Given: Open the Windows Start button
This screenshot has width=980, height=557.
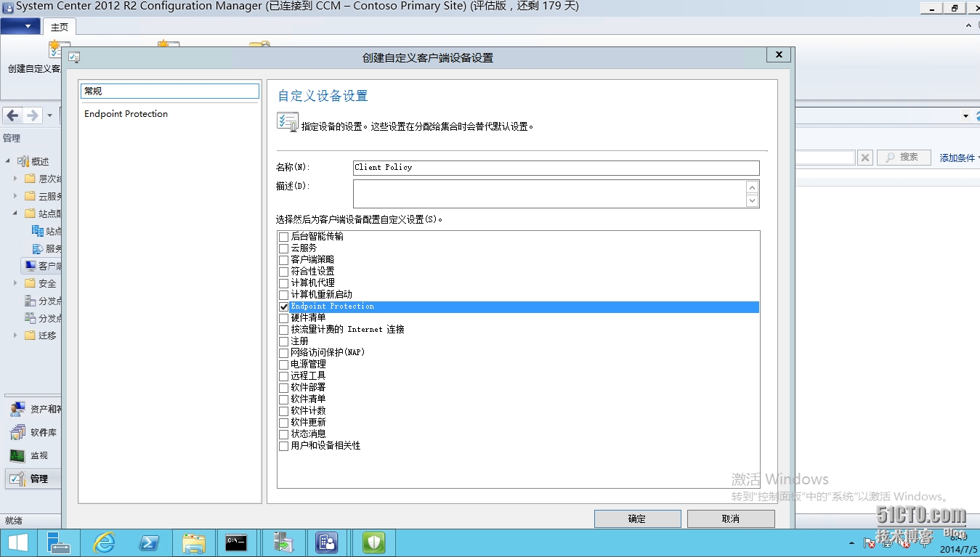Looking at the screenshot, I should (x=17, y=542).
